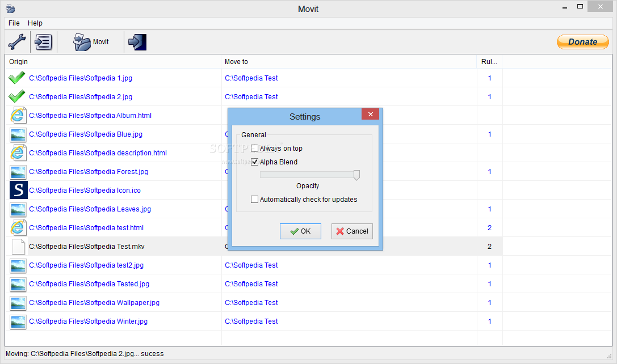Click image icon for Softpedia Leaves.jpg

18,209
